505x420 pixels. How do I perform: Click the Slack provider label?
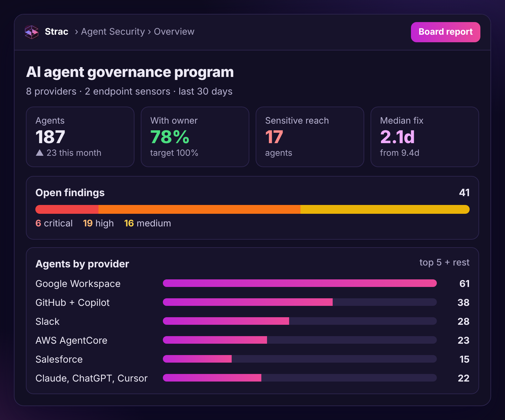[47, 322]
